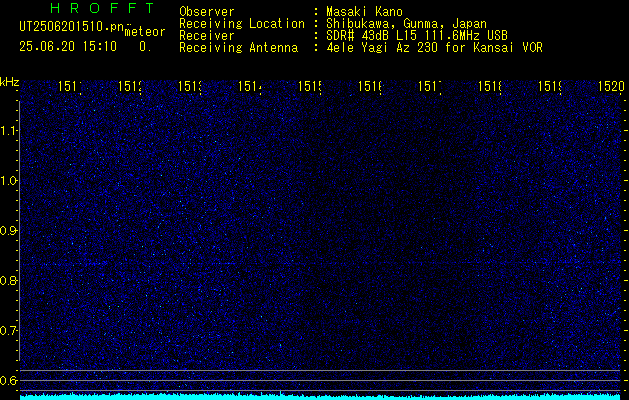Click the date stamp 25.06.20 15:10
629x400 pixels.
[x=68, y=47]
